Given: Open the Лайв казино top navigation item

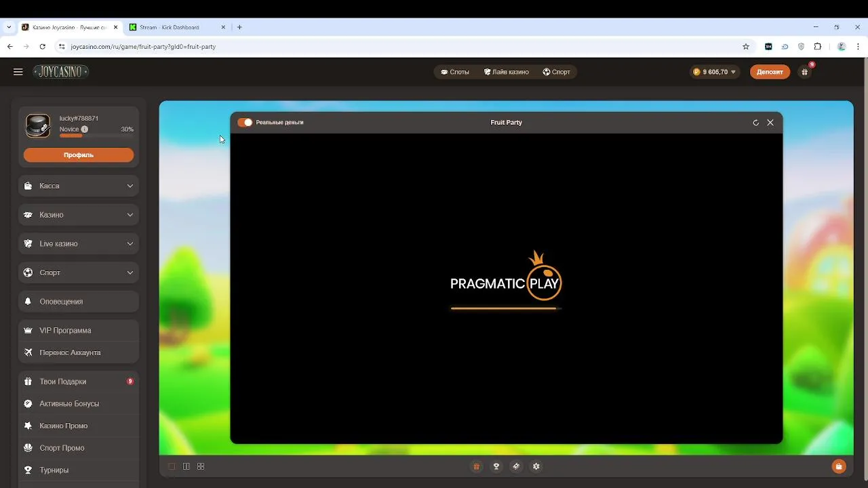Looking at the screenshot, I should (506, 72).
